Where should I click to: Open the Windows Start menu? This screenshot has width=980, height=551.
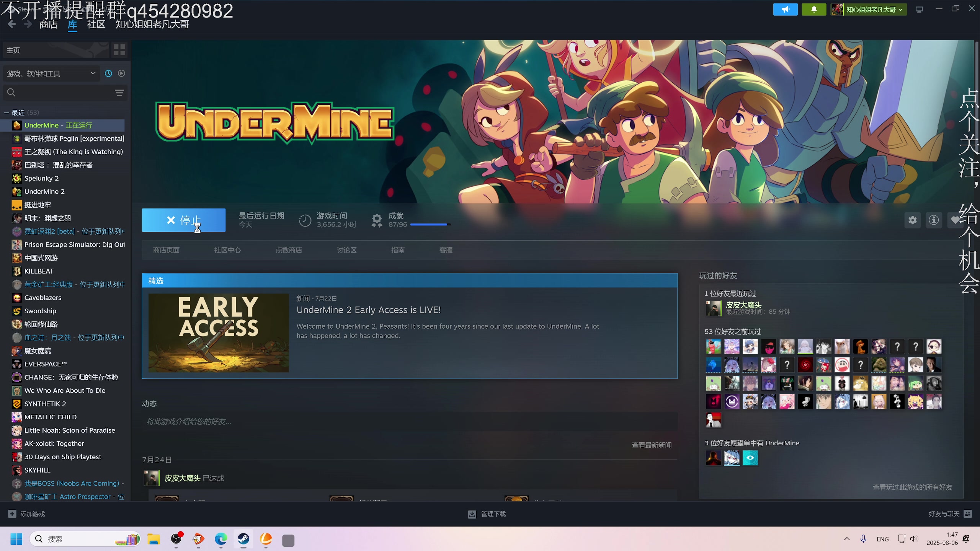16,539
